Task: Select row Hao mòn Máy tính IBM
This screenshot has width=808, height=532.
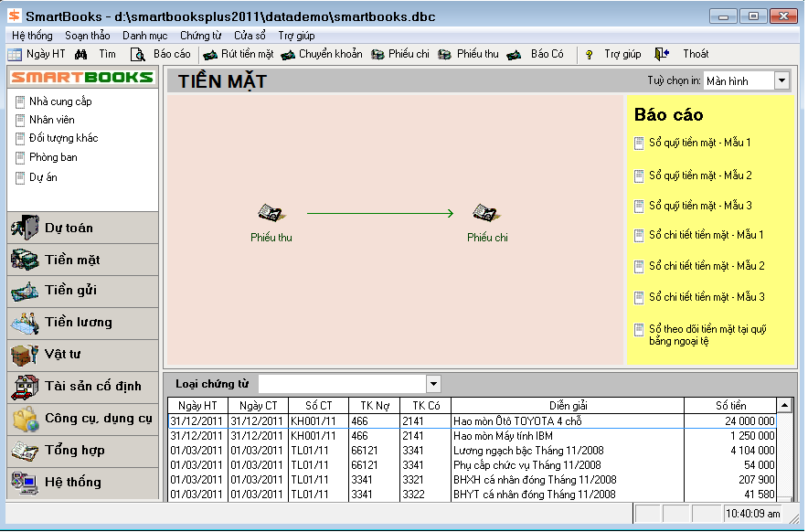Action: pyautogui.click(x=472, y=436)
